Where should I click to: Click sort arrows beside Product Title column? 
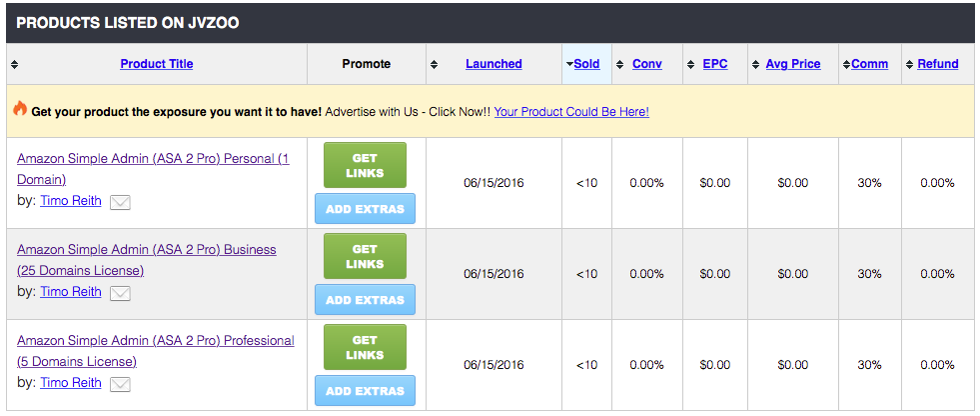pyautogui.click(x=14, y=64)
